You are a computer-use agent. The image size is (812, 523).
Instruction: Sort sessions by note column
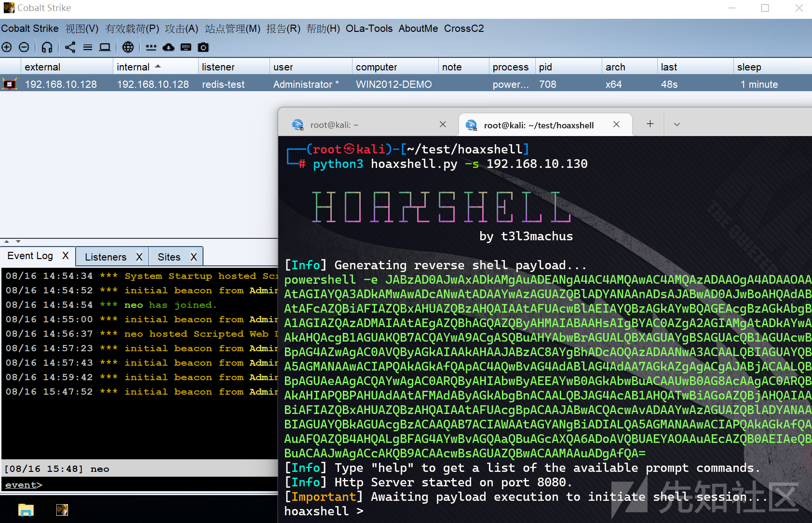pyautogui.click(x=463, y=67)
